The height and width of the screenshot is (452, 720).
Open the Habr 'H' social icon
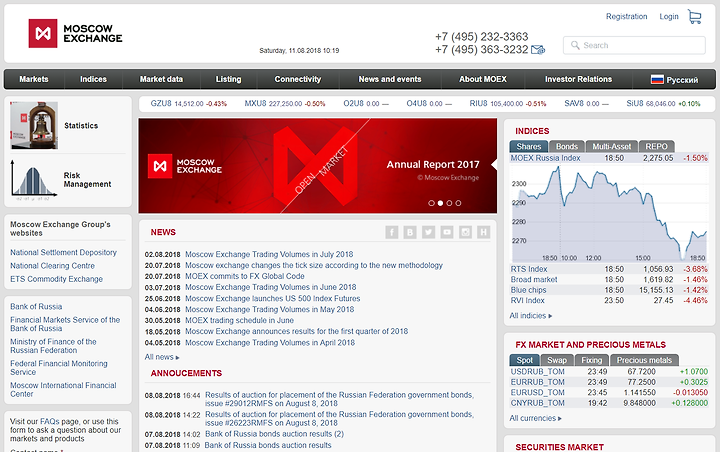(484, 232)
